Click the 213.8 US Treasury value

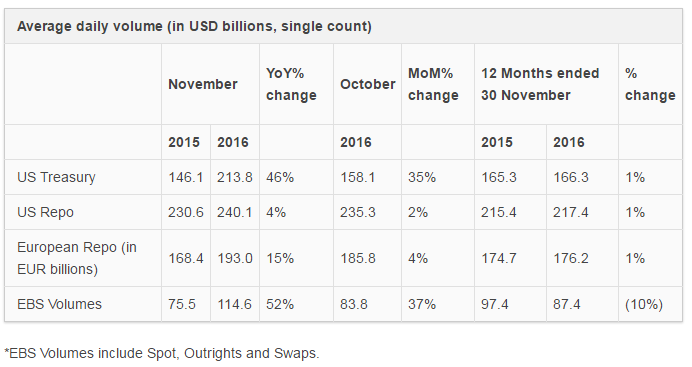point(234,177)
